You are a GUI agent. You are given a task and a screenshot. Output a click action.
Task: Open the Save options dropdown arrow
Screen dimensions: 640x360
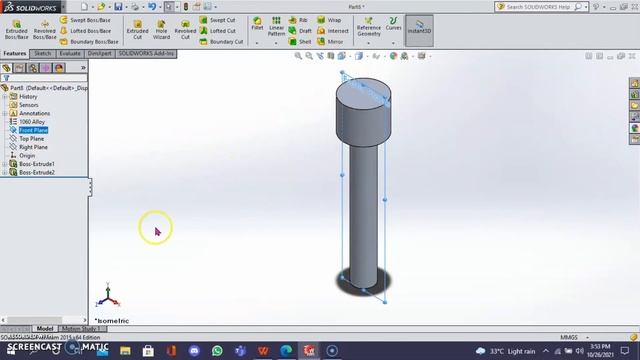tap(126, 7)
